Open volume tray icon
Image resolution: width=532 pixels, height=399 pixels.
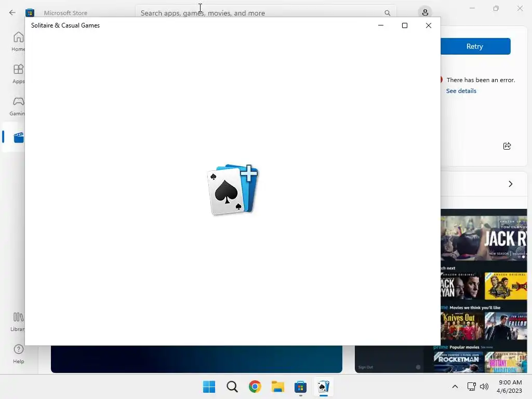coord(484,387)
